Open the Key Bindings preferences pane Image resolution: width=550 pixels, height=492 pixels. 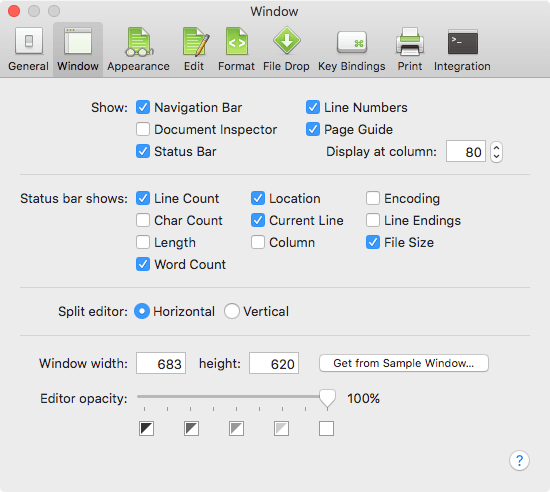[x=351, y=50]
